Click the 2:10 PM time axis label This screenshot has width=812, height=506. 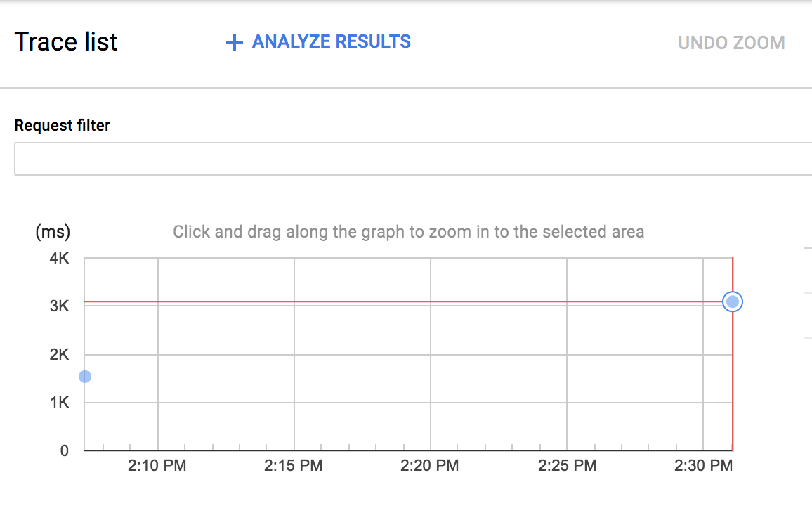[x=157, y=466]
